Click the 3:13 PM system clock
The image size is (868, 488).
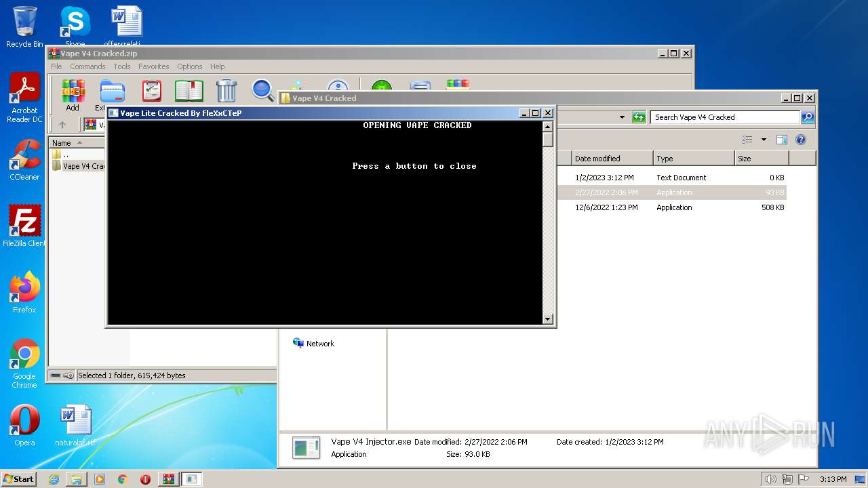pyautogui.click(x=833, y=479)
